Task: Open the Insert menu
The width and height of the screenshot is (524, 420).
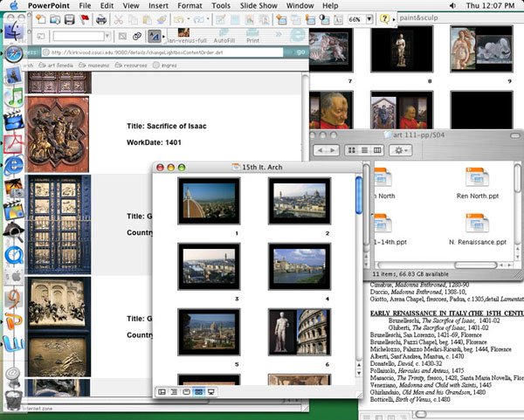Action: pos(158,6)
